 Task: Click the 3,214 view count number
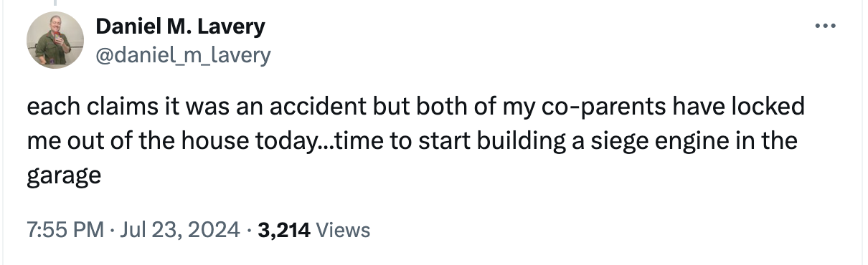coord(283,230)
